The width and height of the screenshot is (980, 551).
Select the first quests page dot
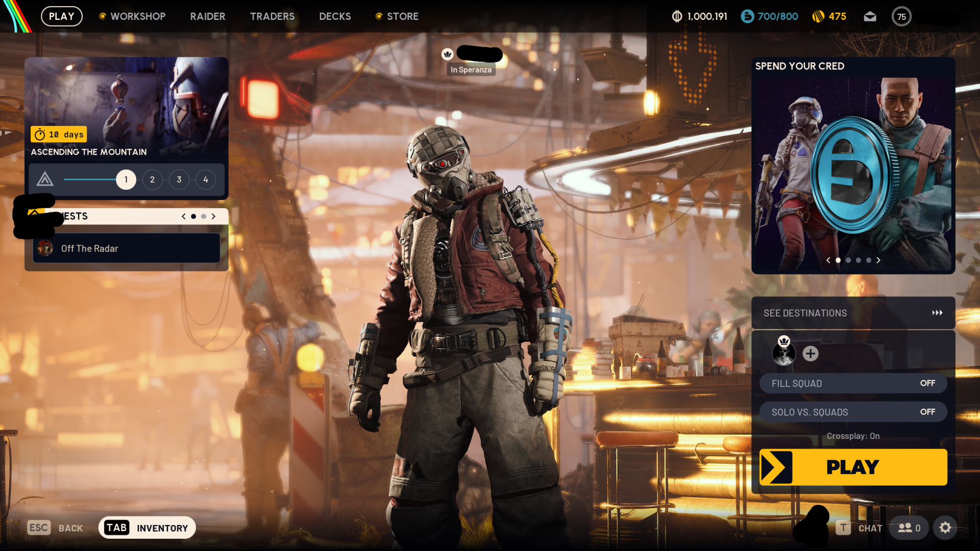193,216
